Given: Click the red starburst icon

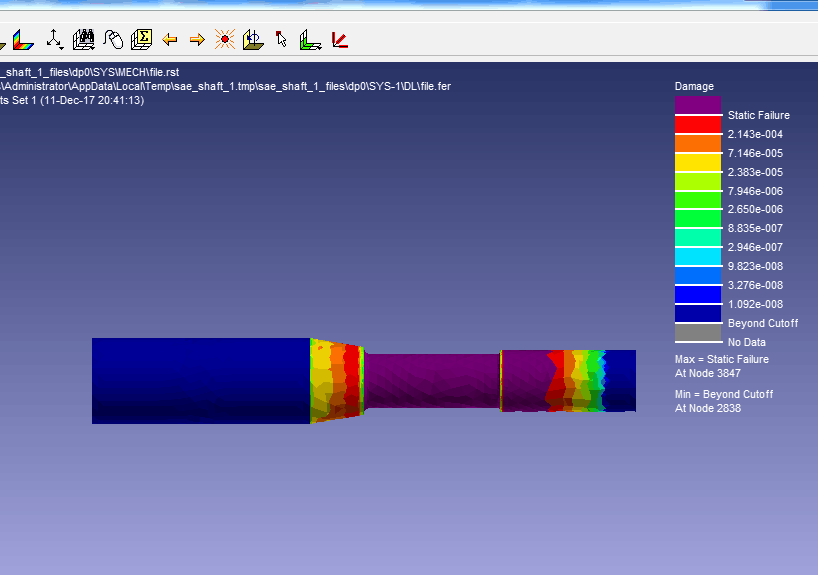Looking at the screenshot, I should tap(225, 40).
